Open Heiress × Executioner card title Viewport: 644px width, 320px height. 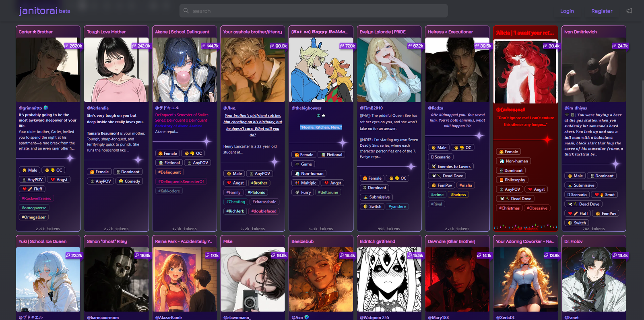click(x=450, y=32)
